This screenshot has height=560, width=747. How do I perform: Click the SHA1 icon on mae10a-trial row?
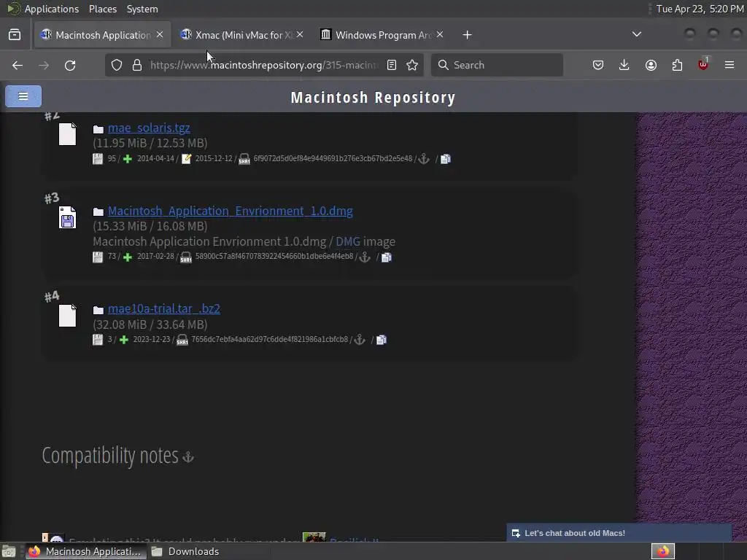pos(182,340)
